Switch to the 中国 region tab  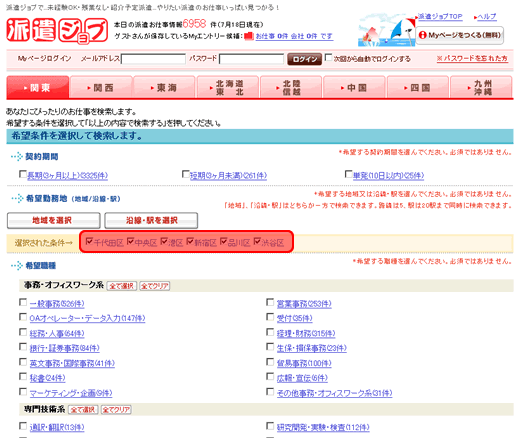[x=354, y=87]
